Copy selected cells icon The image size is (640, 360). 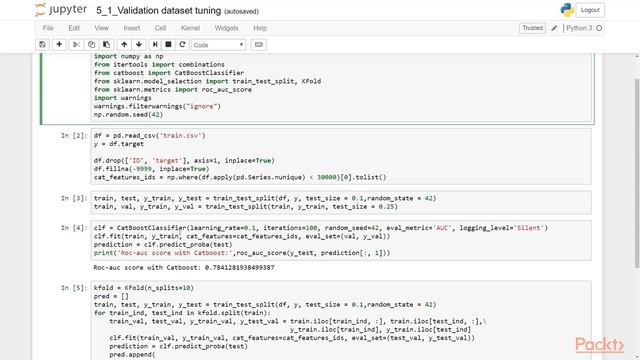[91, 44]
